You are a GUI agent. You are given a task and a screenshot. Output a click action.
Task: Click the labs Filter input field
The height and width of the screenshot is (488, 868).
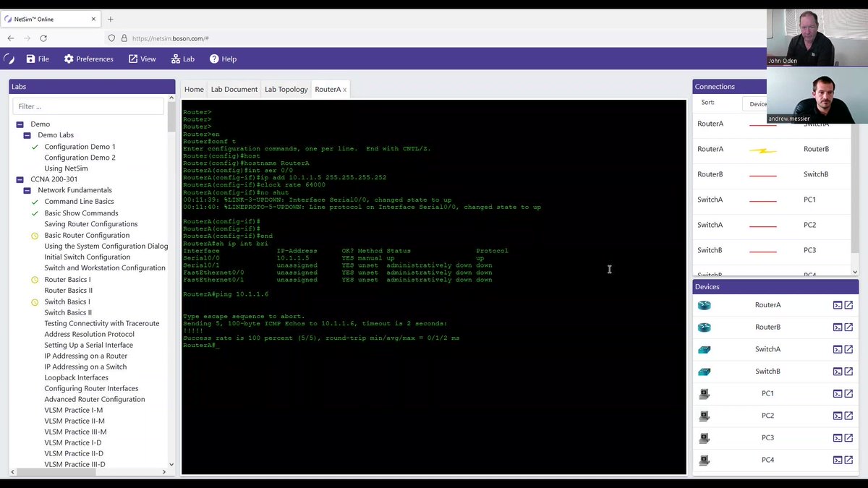(88, 106)
